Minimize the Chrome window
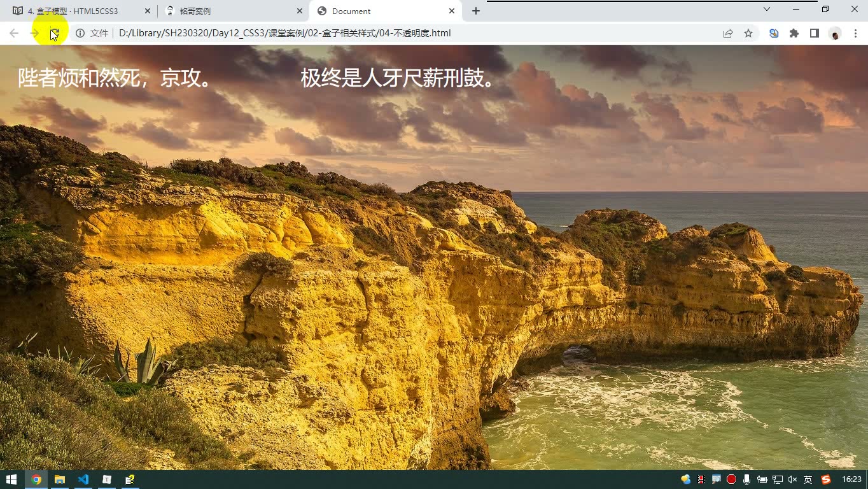The height and width of the screenshot is (489, 868). pos(796,9)
